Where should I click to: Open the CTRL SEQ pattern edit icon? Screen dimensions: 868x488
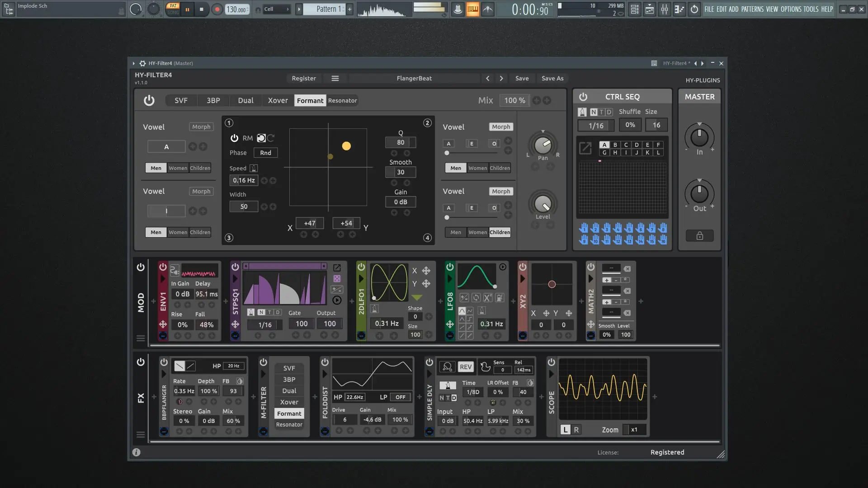click(x=585, y=148)
